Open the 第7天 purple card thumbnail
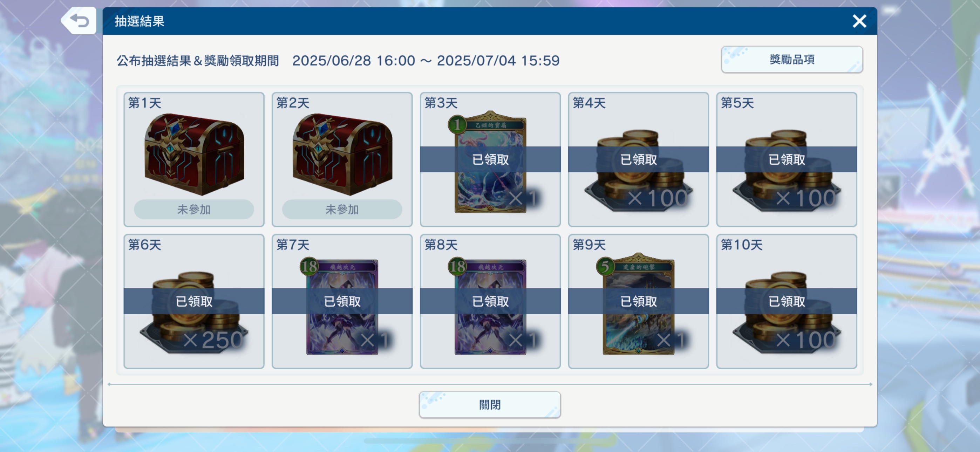 tap(342, 306)
